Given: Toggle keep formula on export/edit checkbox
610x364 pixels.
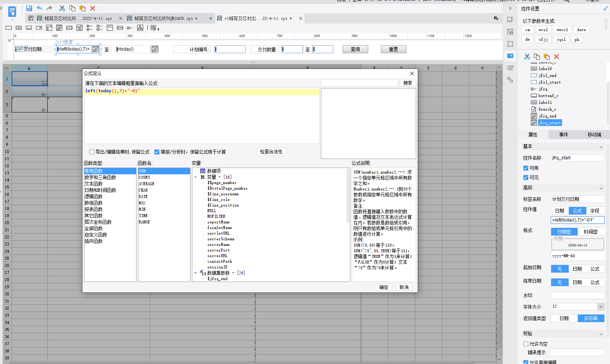Looking at the screenshot, I should (91, 152).
